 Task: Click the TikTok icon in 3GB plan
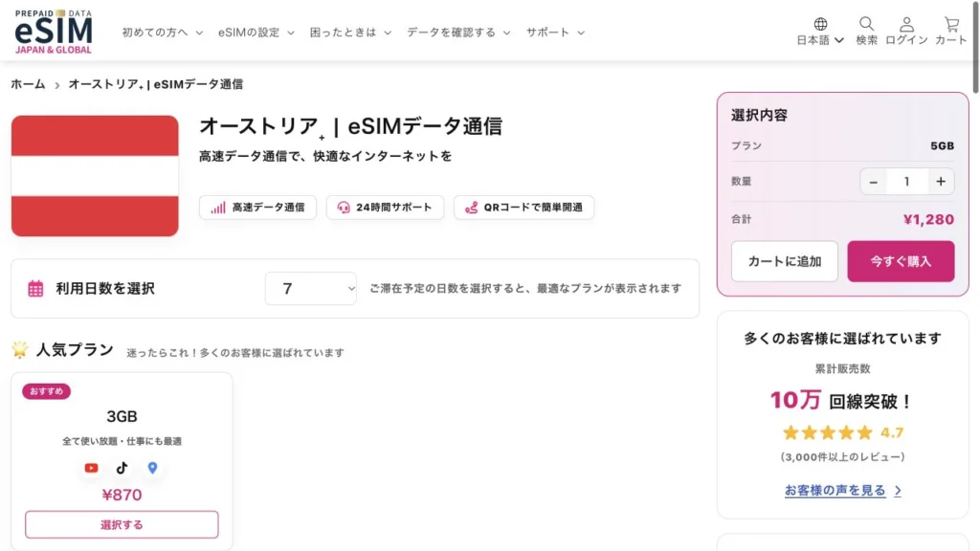coord(122,467)
